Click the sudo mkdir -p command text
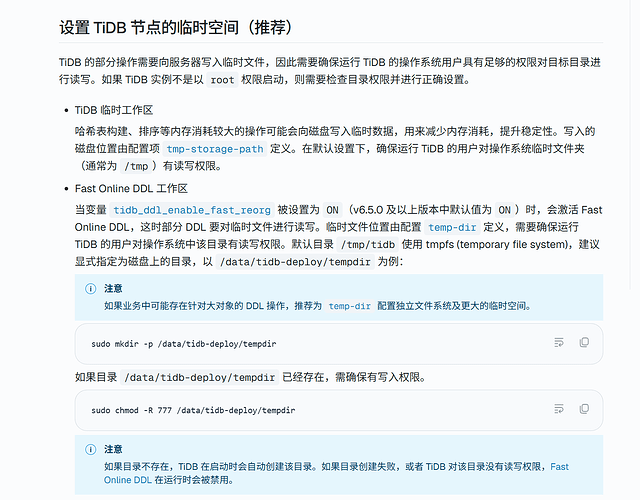Image resolution: width=640 pixels, height=500 pixels. point(184,344)
